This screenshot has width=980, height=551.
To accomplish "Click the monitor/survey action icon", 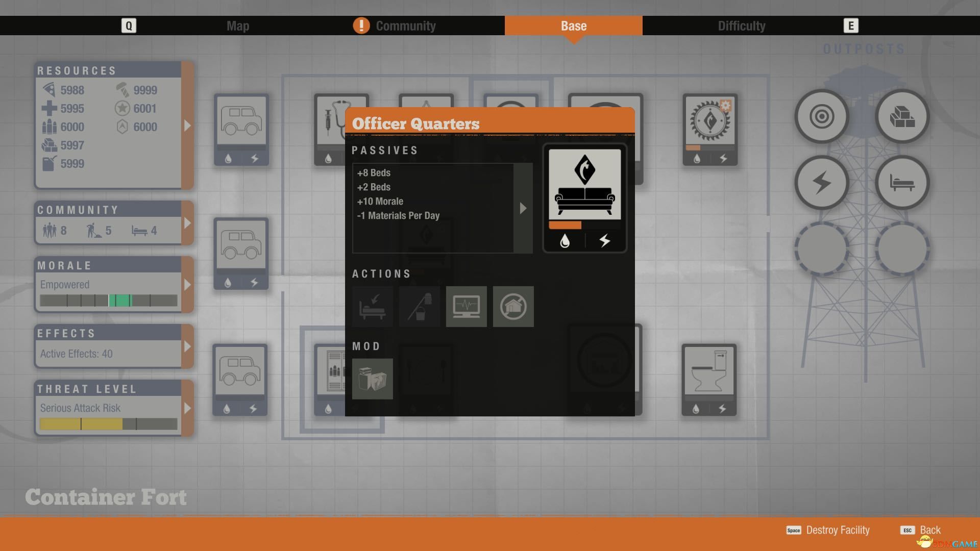I will coord(466,306).
